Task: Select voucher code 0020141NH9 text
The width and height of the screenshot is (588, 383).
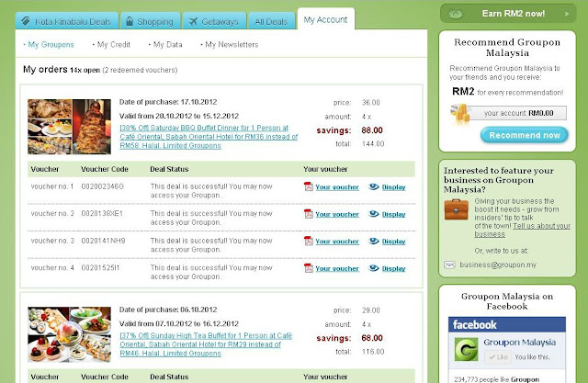Action: 103,241
